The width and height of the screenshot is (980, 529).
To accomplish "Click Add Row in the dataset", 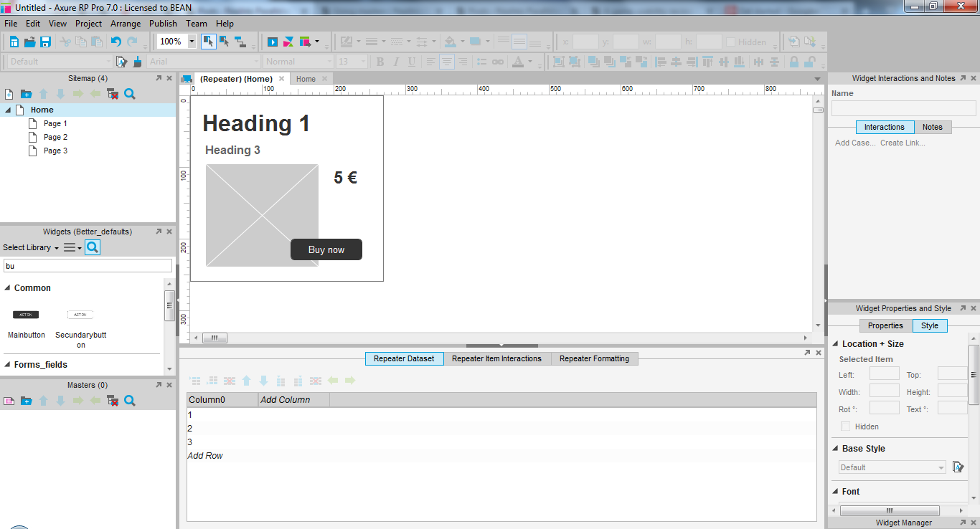I will pos(205,456).
